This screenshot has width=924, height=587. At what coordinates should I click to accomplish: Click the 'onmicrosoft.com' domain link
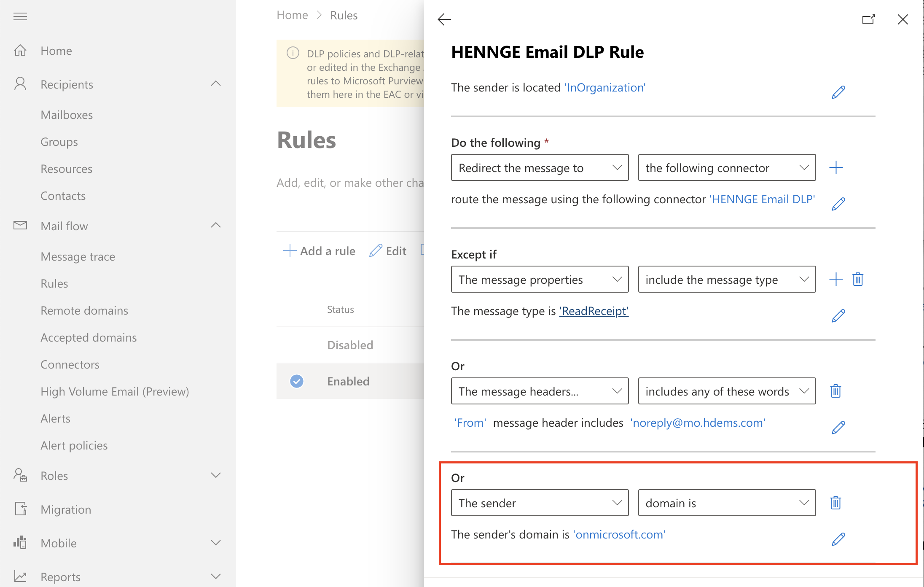point(619,534)
